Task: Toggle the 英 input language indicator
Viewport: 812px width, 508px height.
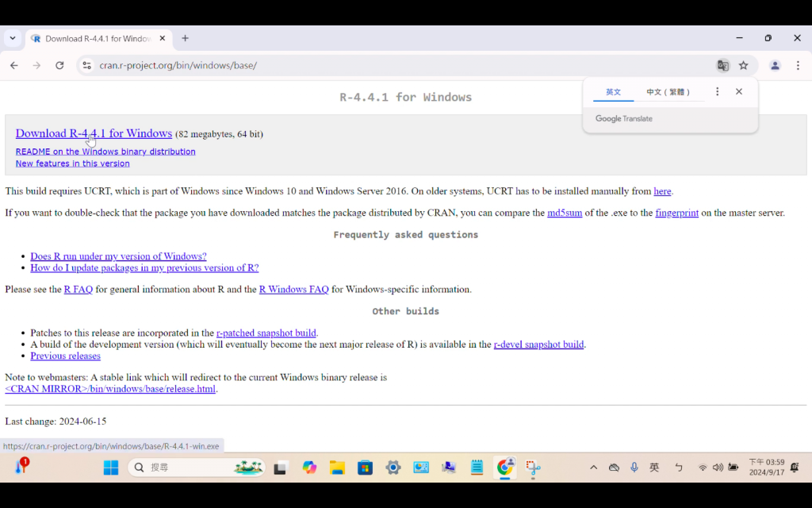Action: [654, 468]
